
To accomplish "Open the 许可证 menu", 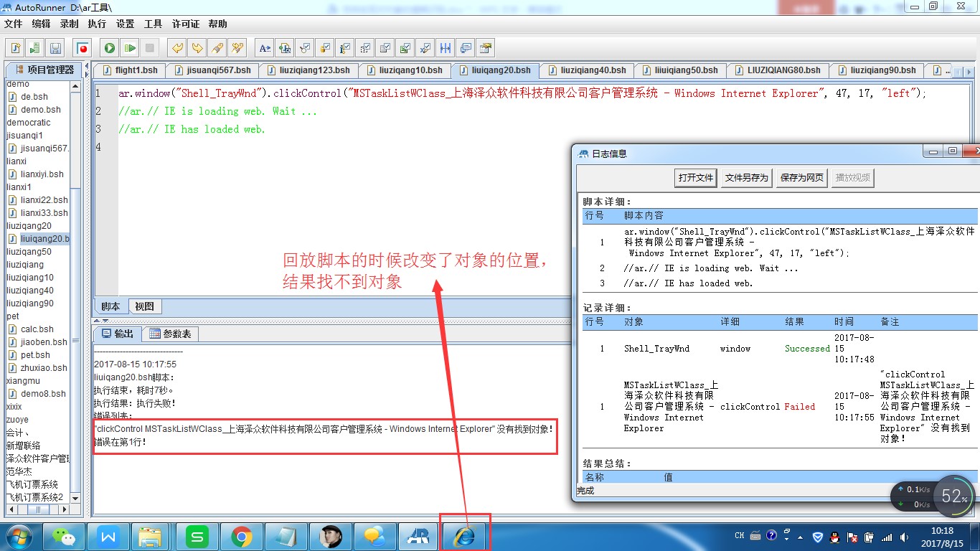I will click(186, 24).
